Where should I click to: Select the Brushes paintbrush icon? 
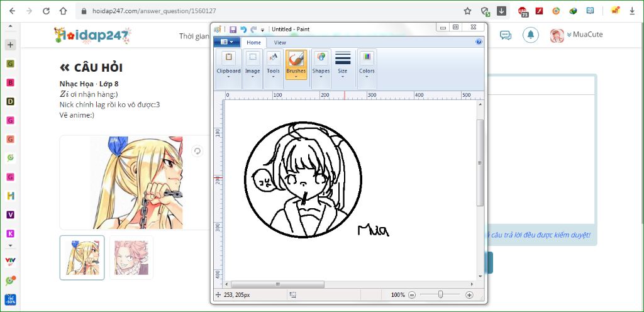(296, 58)
